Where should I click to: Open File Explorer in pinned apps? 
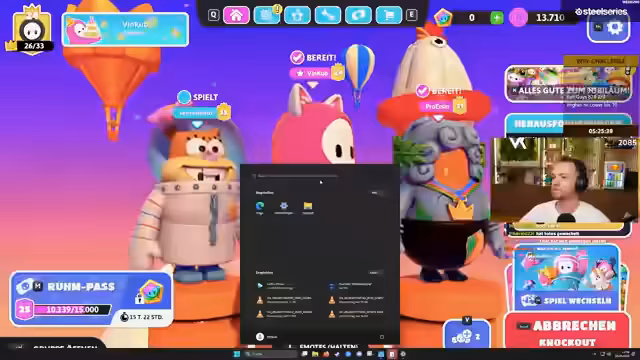pyautogui.click(x=308, y=207)
